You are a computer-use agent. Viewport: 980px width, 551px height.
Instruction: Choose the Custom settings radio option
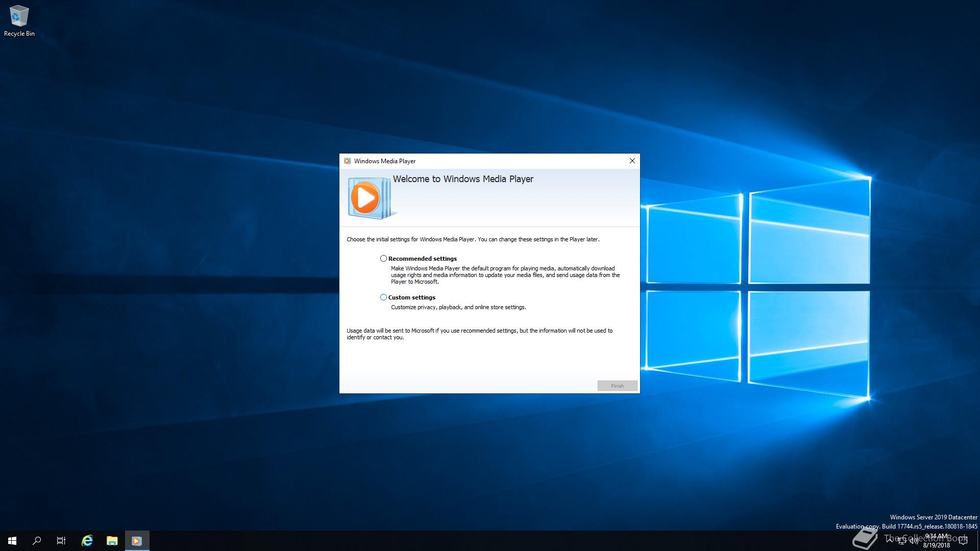click(383, 297)
